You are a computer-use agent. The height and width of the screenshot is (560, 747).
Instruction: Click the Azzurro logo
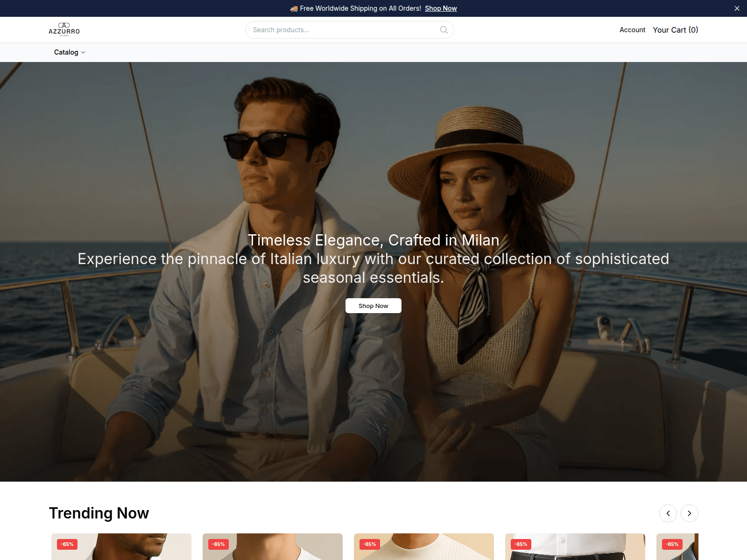point(64,29)
